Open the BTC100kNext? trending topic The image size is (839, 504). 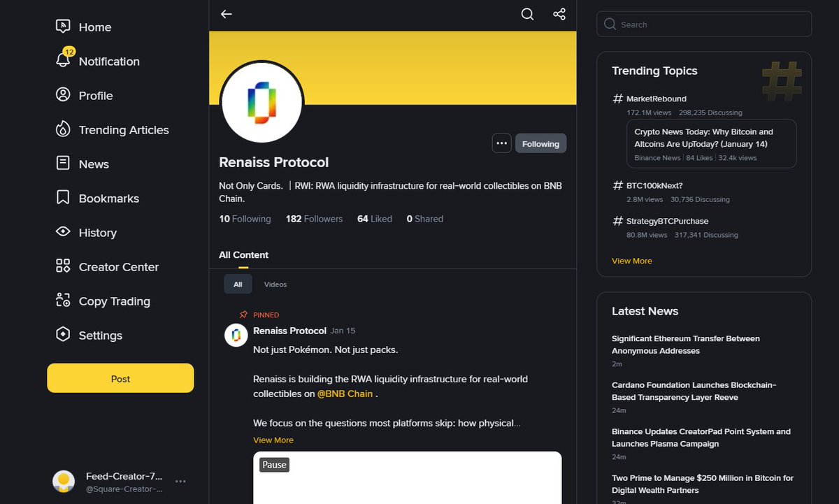click(654, 186)
